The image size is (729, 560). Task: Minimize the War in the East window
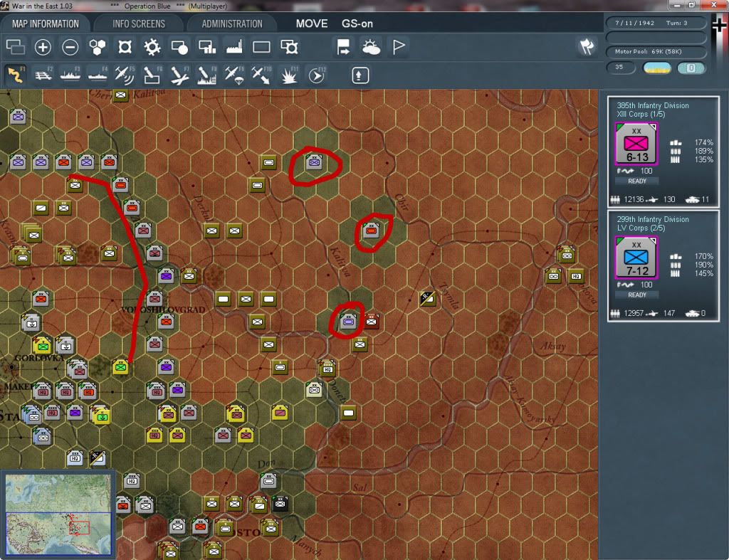[677, 5]
